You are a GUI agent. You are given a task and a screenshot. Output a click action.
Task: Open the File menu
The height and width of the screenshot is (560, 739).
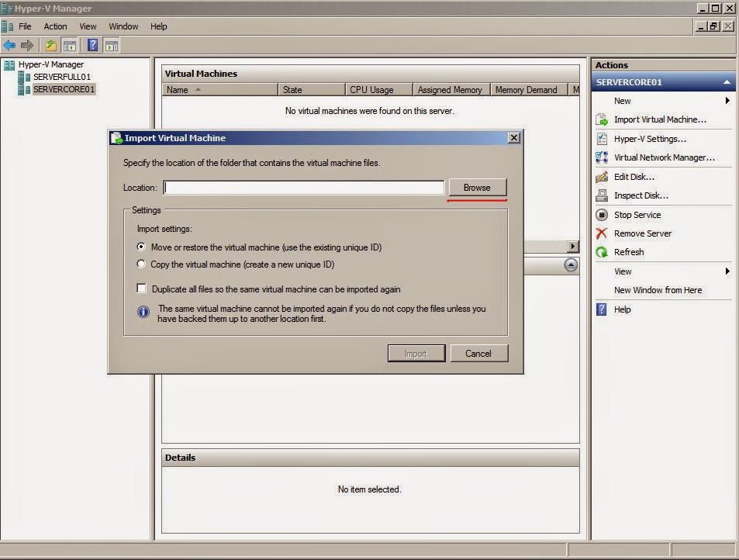tap(25, 26)
